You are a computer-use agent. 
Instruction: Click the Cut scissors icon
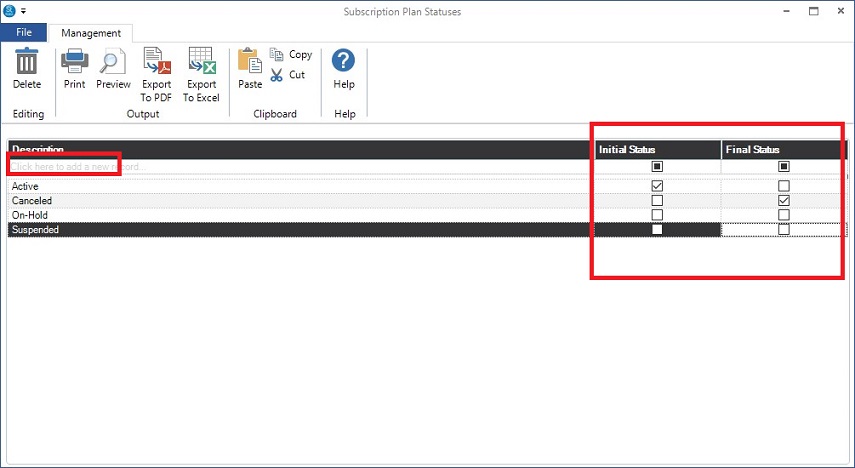[278, 75]
